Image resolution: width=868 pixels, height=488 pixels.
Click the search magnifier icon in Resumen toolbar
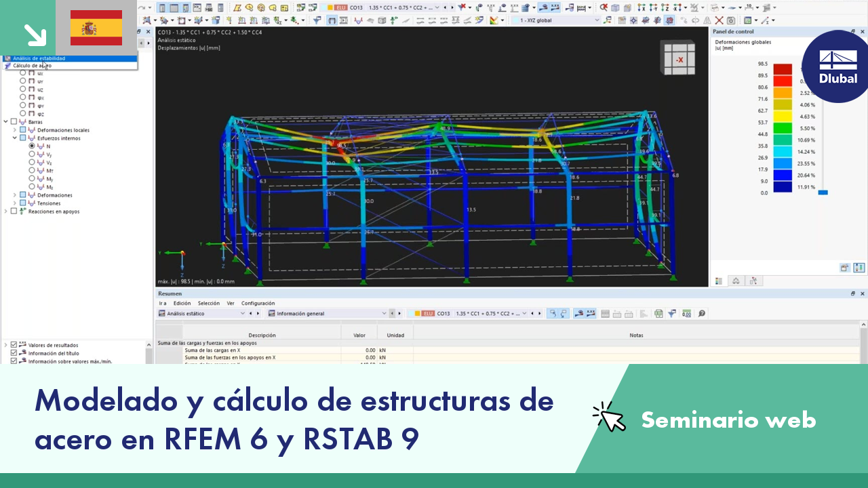(701, 313)
